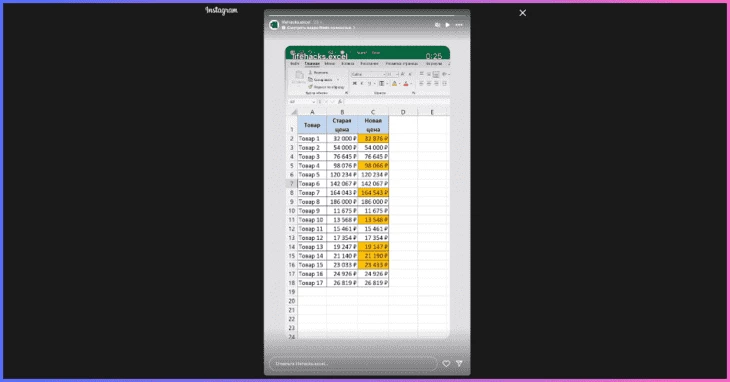The image size is (730, 382).
Task: Select the Главная ribbon tab in Excel
Action: 312,64
